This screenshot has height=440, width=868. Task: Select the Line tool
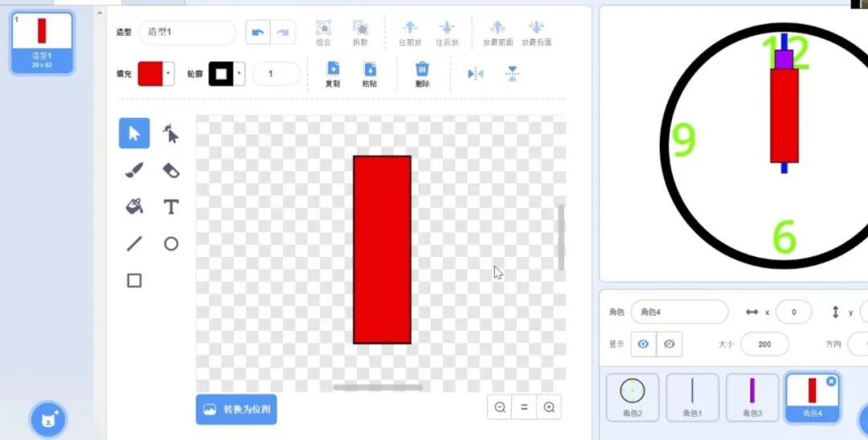click(134, 244)
